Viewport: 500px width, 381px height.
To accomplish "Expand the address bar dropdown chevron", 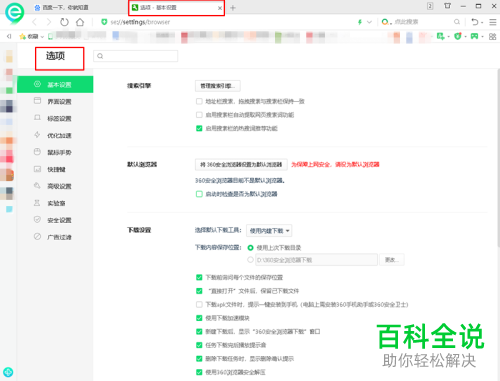I will [x=369, y=22].
